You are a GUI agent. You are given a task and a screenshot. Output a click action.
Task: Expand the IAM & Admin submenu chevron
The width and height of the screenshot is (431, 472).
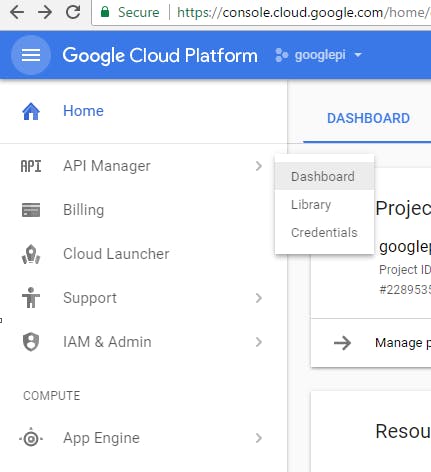[x=259, y=342]
